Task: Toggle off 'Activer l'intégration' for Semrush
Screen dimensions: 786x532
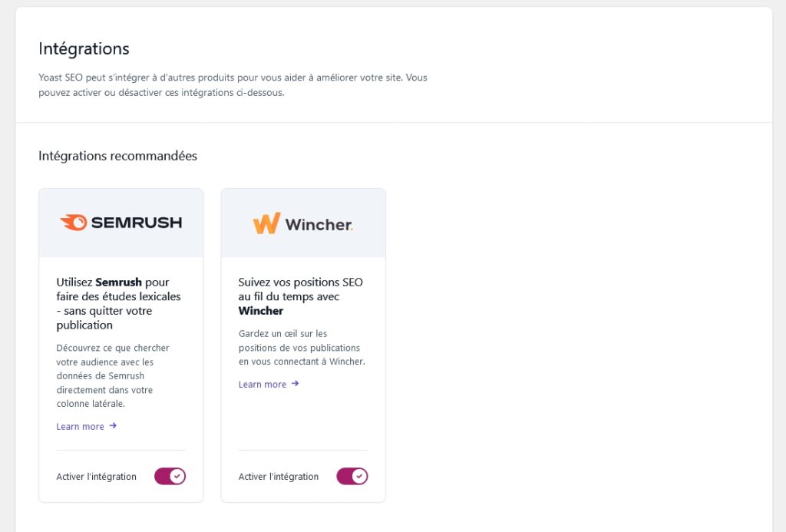Action: [x=170, y=476]
